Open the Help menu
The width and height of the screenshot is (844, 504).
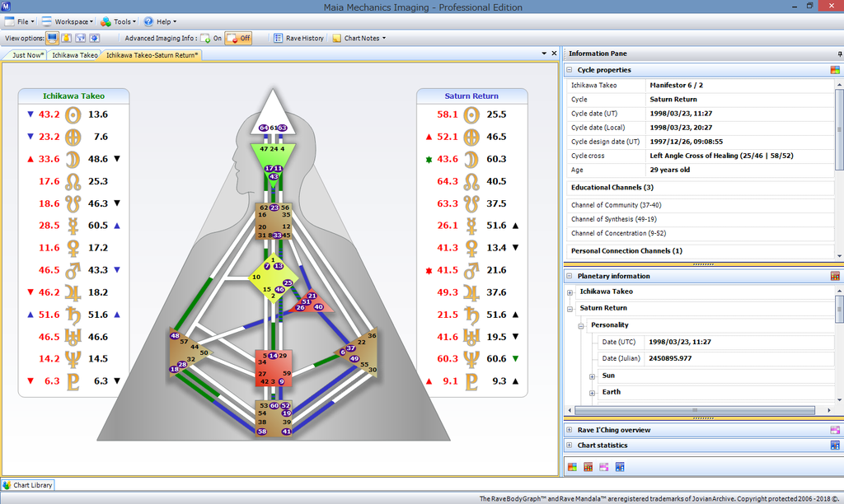(x=160, y=21)
